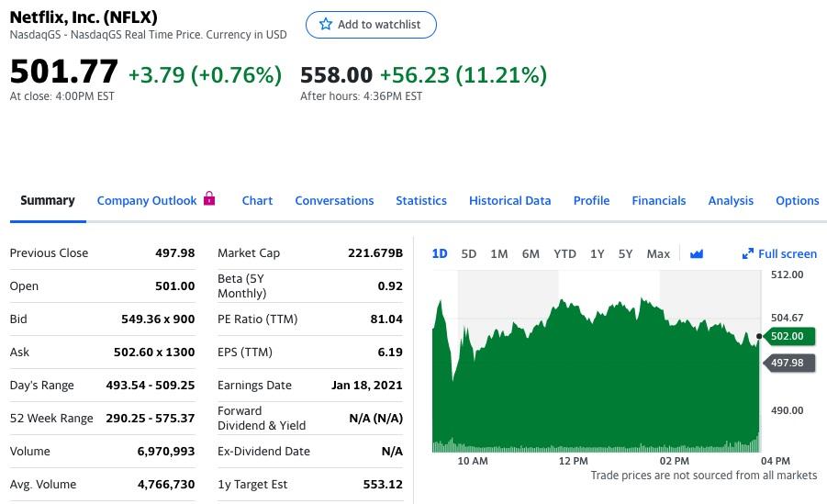Switch to the Financials tab
This screenshot has height=504, width=827.
(x=659, y=200)
